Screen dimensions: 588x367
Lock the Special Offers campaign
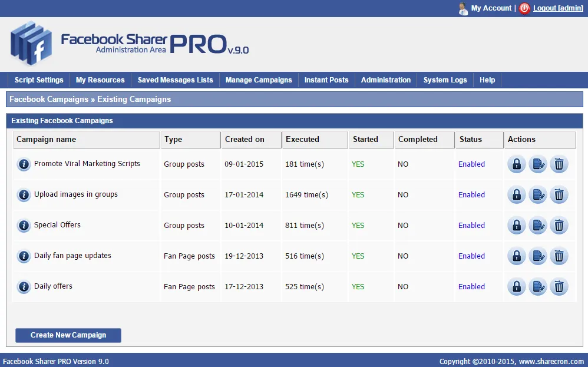click(x=516, y=225)
